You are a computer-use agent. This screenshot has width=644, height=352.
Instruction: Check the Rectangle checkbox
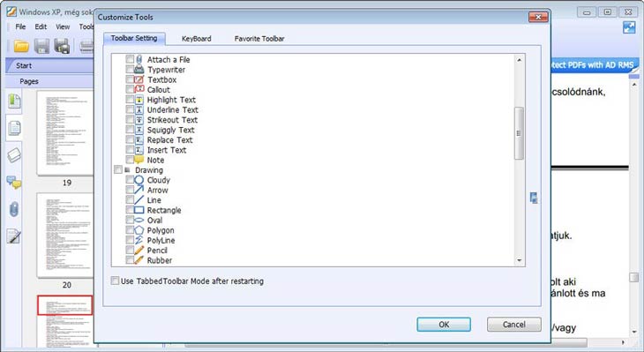[130, 210]
